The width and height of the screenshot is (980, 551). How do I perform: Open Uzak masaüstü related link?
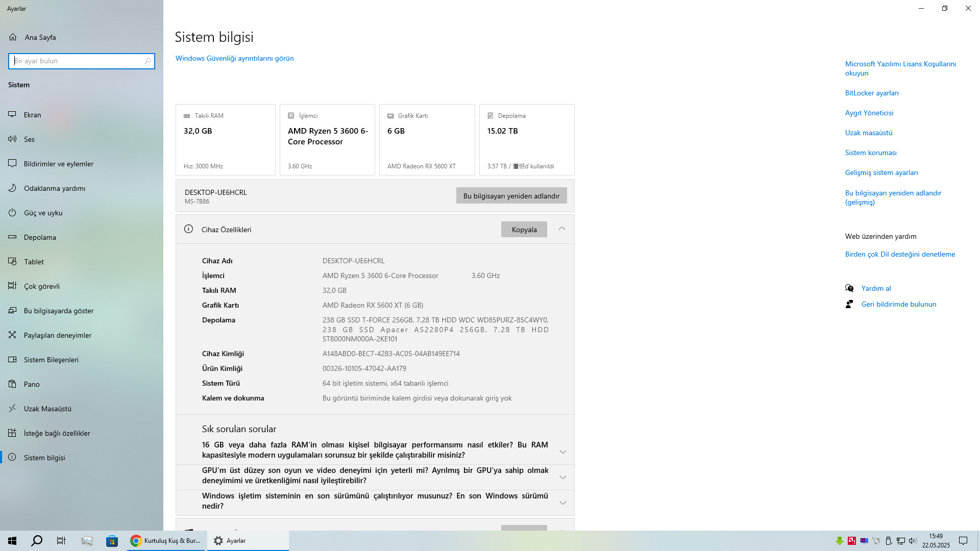(x=869, y=133)
